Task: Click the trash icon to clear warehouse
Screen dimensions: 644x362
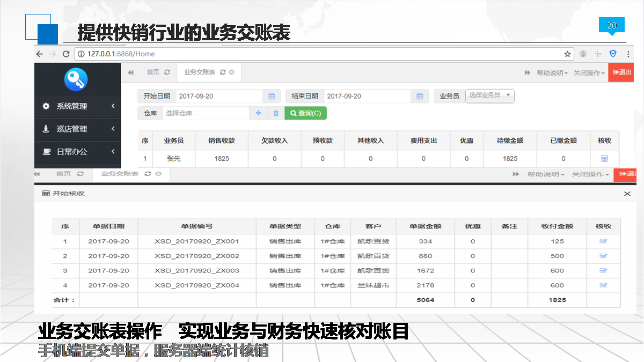Action: 276,113
